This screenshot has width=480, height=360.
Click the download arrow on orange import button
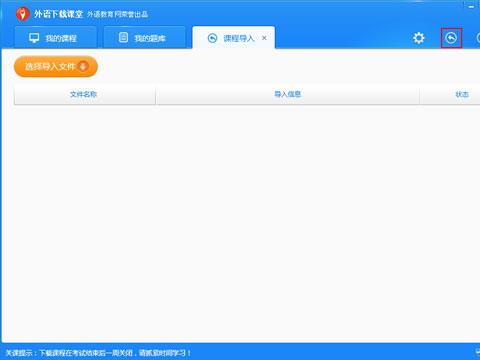click(83, 66)
